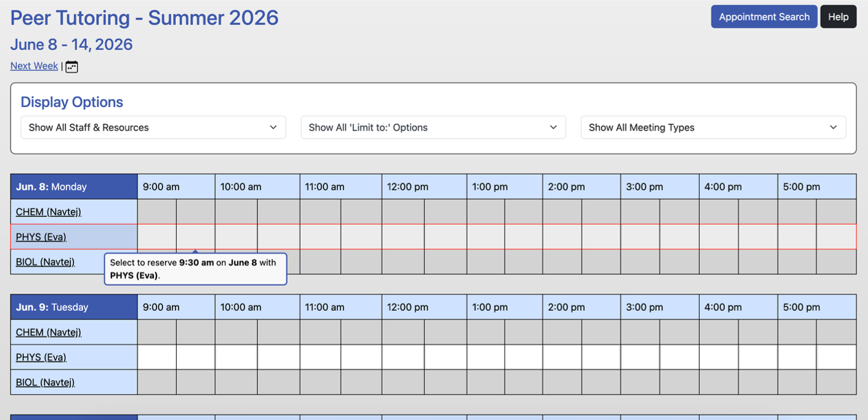Reserve the Tuesday 5:30 pm PHYS (Eva) slot
868x420 pixels.
click(x=837, y=357)
